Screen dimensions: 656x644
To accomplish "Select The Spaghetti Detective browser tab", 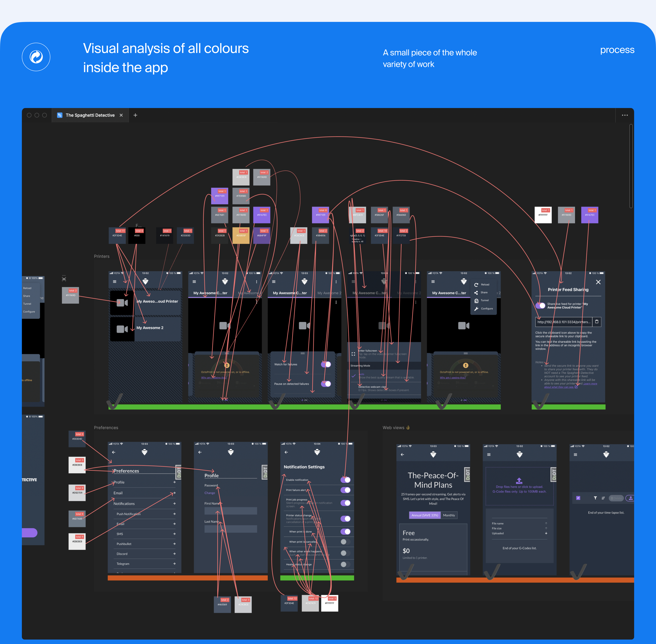I will [x=90, y=115].
